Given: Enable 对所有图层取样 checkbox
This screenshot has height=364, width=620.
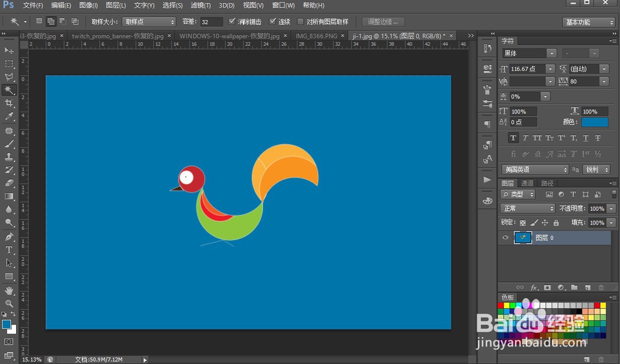Looking at the screenshot, I should tap(301, 21).
